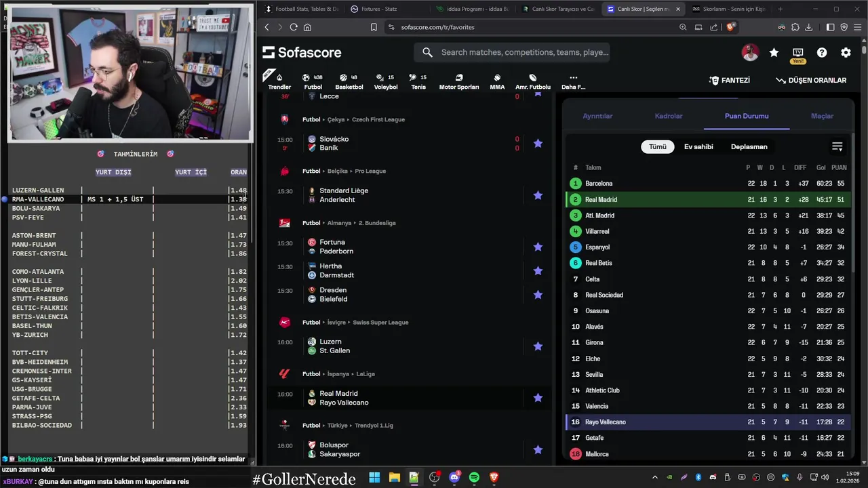
Task: Switch to Football Stats, Tables browser tab
Action: click(301, 9)
